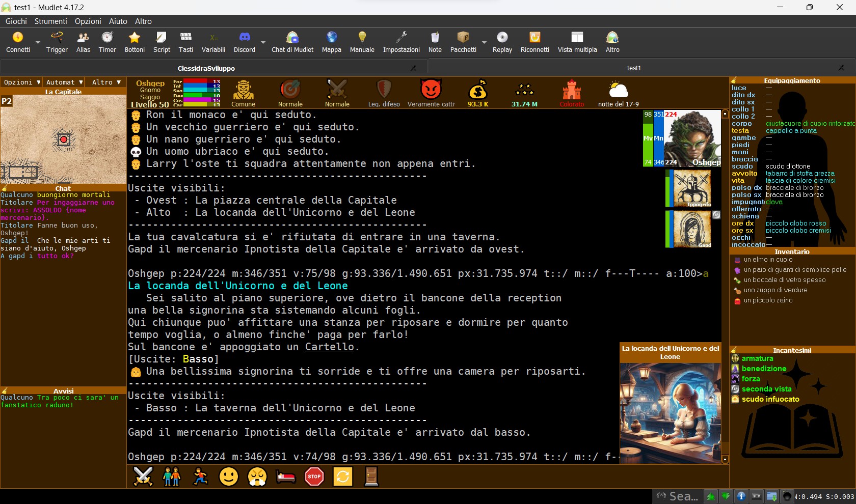Open the Discord toolbar icon

(x=245, y=42)
